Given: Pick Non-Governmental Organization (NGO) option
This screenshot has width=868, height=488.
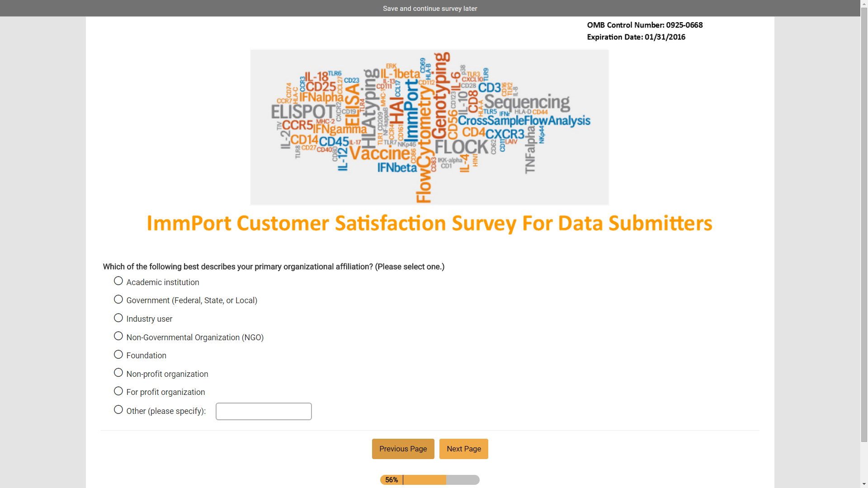Looking at the screenshot, I should (x=118, y=336).
